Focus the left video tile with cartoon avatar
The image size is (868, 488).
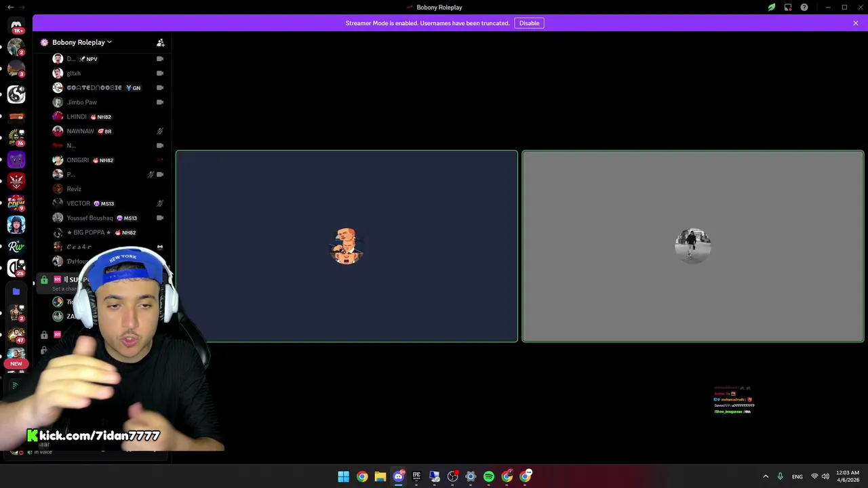coord(347,246)
